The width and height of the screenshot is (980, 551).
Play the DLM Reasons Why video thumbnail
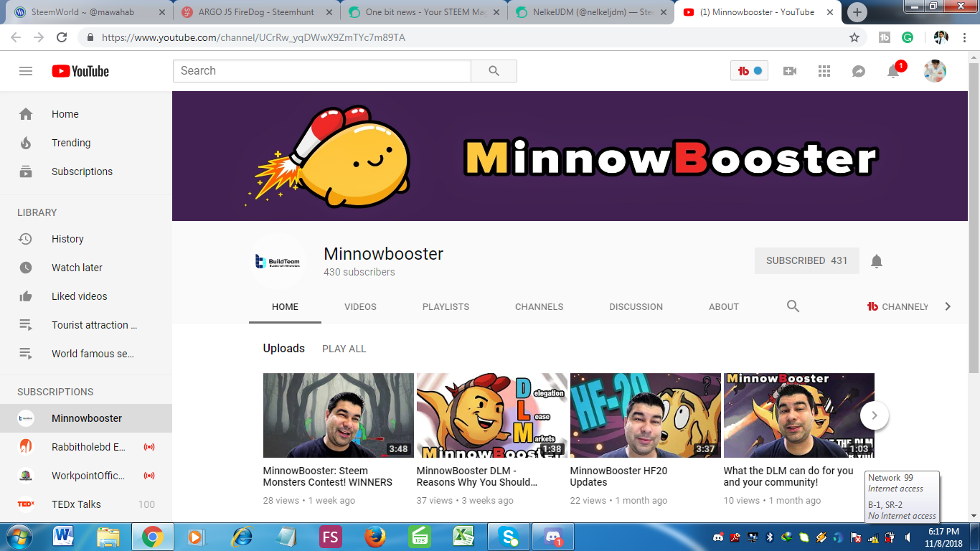click(x=492, y=415)
